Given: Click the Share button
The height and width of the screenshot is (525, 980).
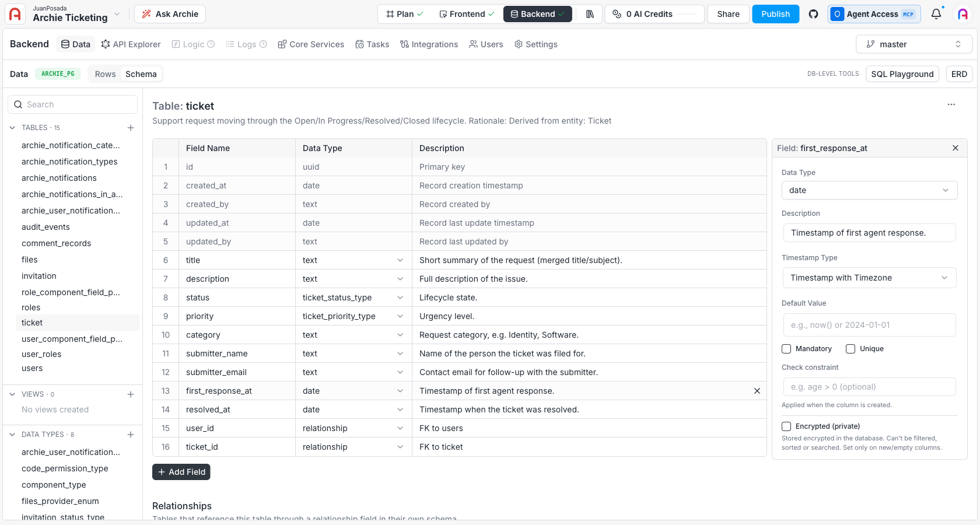Looking at the screenshot, I should click(x=728, y=14).
